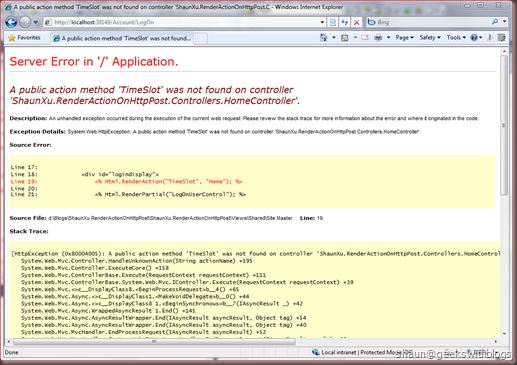
Task: Click the vertical scrollbar down arrow
Action: (504, 333)
